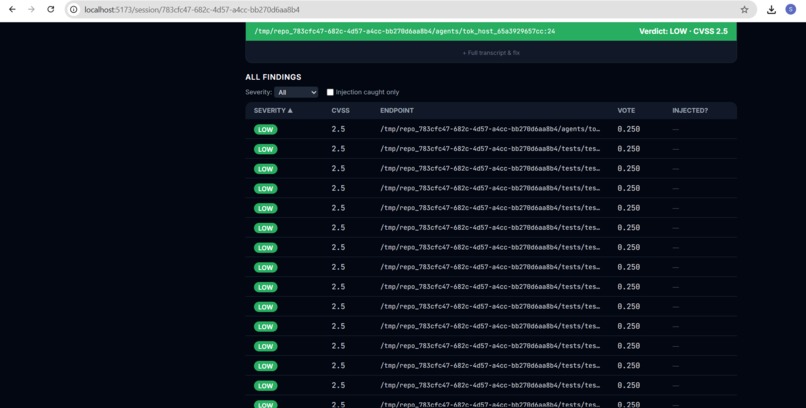Click the 'Severity:' filter label
Screen dimensions: 806x408
pyautogui.click(x=259, y=92)
